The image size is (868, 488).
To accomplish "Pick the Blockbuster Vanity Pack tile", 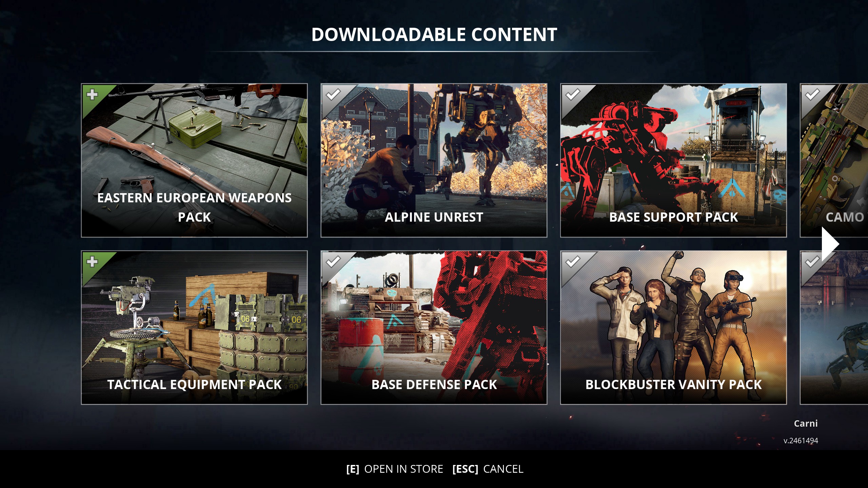I will [673, 327].
